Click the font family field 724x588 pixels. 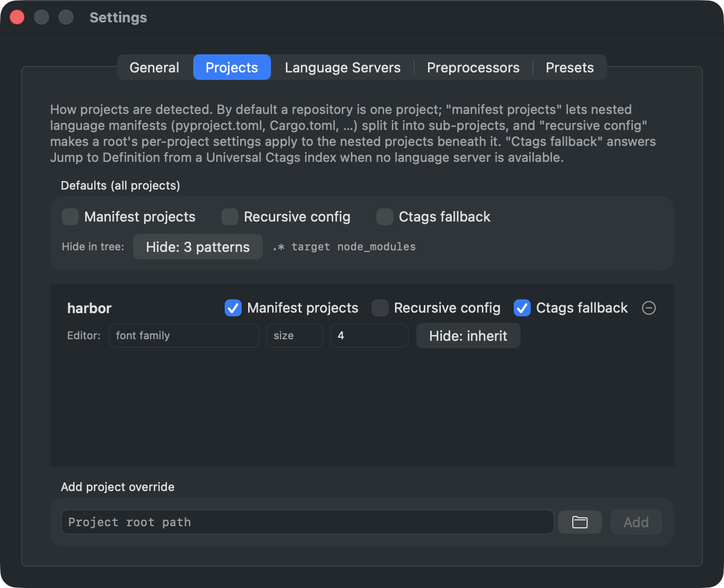coord(184,336)
